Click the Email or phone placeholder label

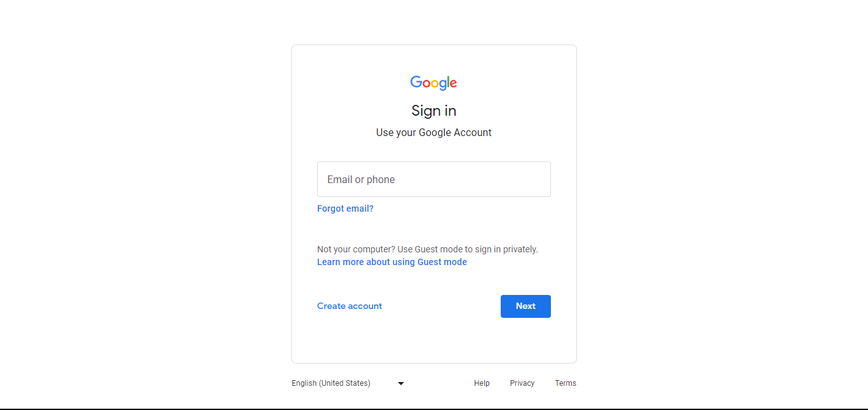361,179
